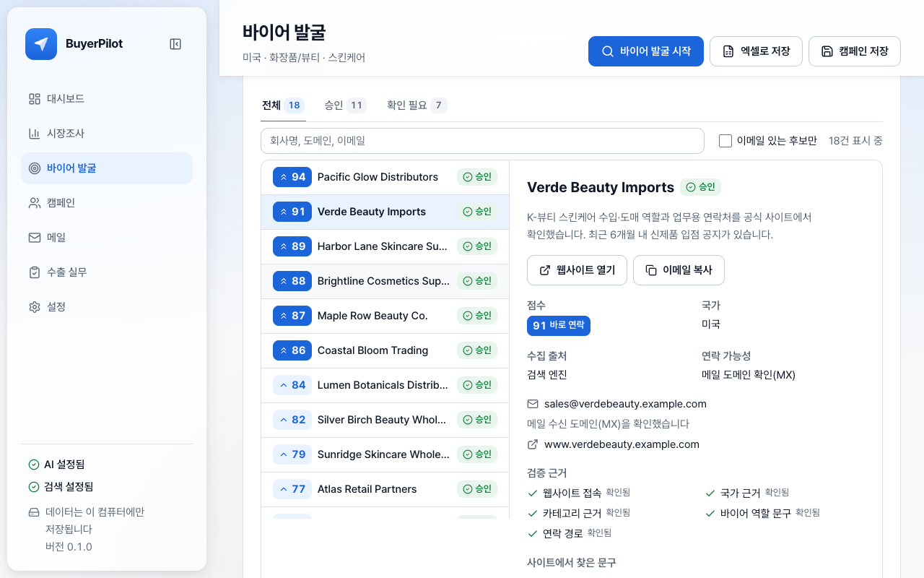This screenshot has width=924, height=578.
Task: Click score badge 84 with single chevron
Action: [292, 385]
